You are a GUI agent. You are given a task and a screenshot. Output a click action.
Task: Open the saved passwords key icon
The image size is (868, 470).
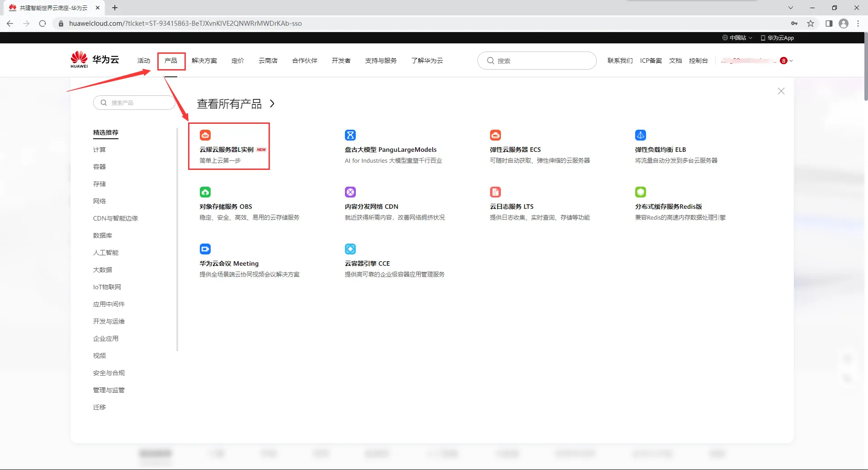pos(794,23)
